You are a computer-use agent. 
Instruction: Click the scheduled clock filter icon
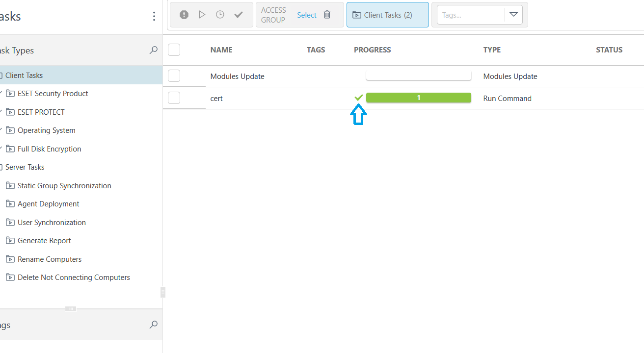[220, 15]
